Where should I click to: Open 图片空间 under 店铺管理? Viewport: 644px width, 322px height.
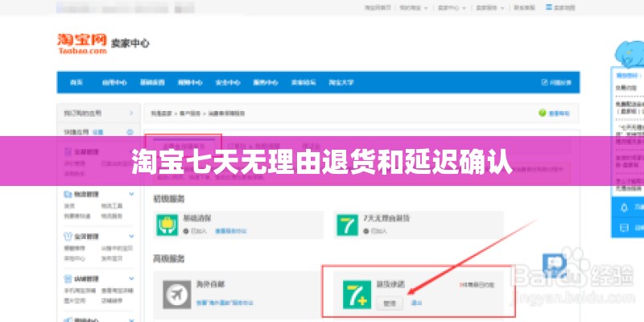point(74,301)
